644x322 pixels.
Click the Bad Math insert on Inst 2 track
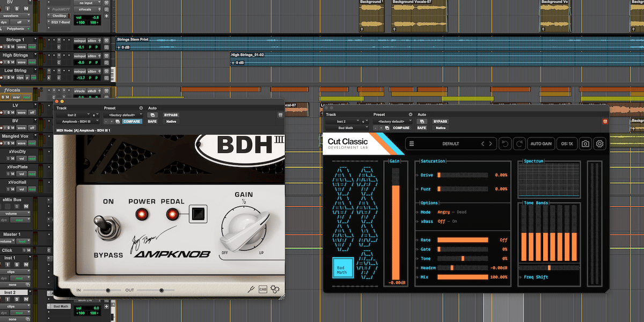(x=61, y=306)
